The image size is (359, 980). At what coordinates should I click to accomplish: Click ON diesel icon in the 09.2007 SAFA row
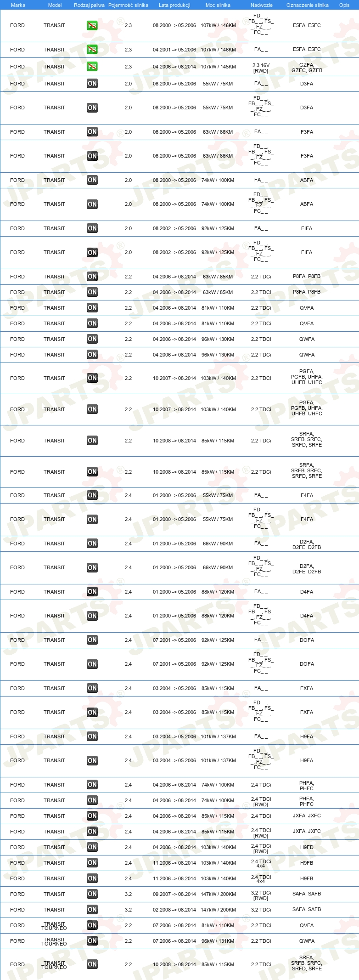[92, 894]
